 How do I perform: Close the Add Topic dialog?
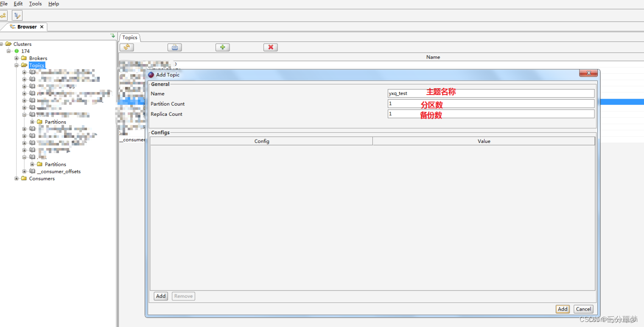(x=588, y=73)
